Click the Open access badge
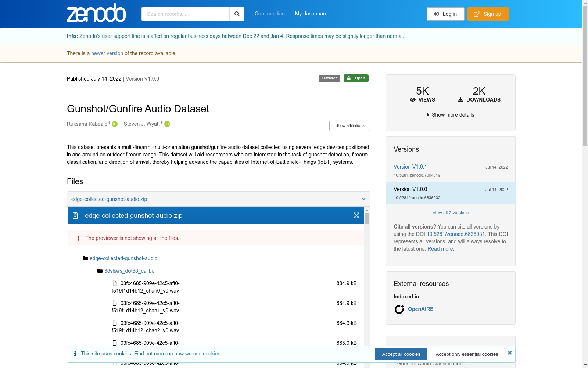The width and height of the screenshot is (588, 368). 356,78
